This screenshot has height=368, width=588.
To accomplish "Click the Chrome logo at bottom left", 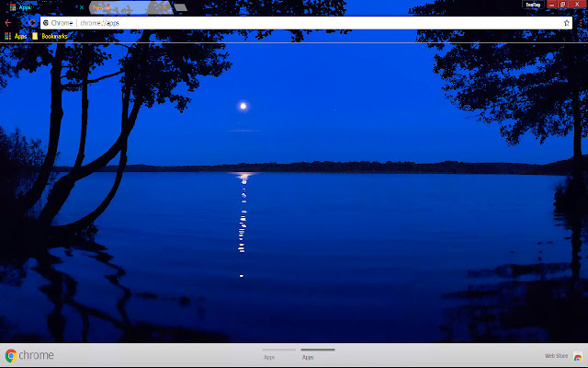I will (29, 355).
